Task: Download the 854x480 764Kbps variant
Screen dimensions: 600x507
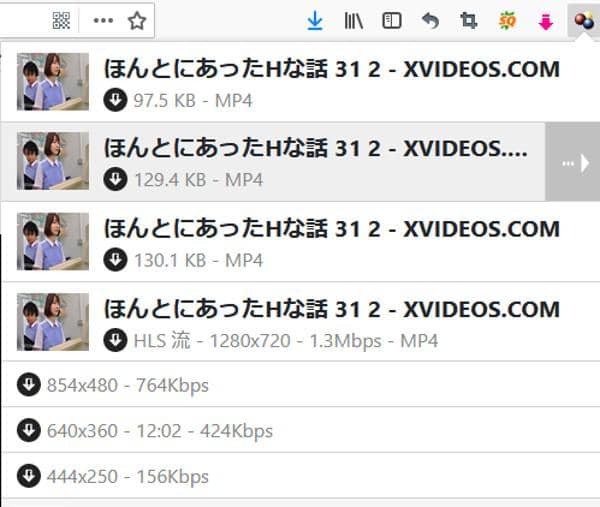Action: pos(29,384)
